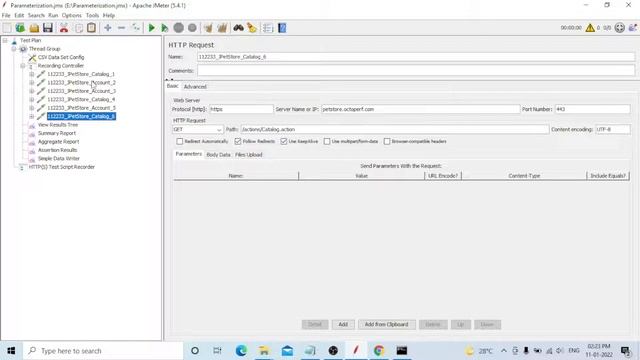Click the Copy icon in toolbar

click(79, 28)
